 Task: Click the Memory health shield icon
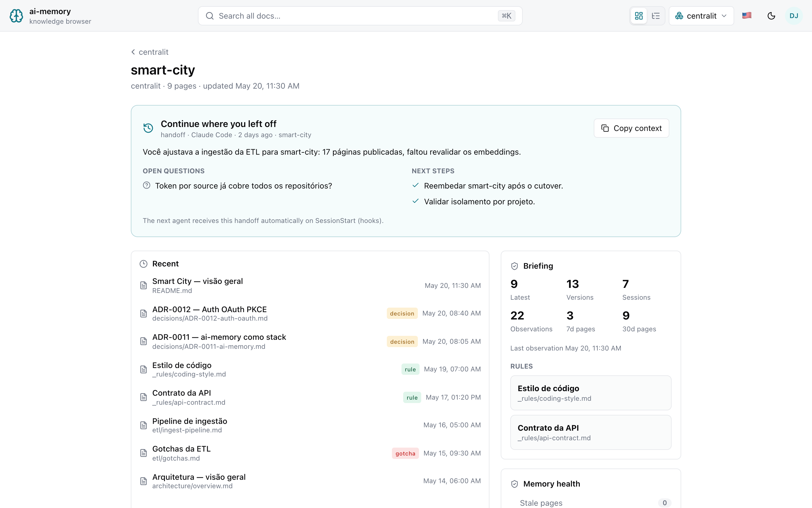coord(514,484)
